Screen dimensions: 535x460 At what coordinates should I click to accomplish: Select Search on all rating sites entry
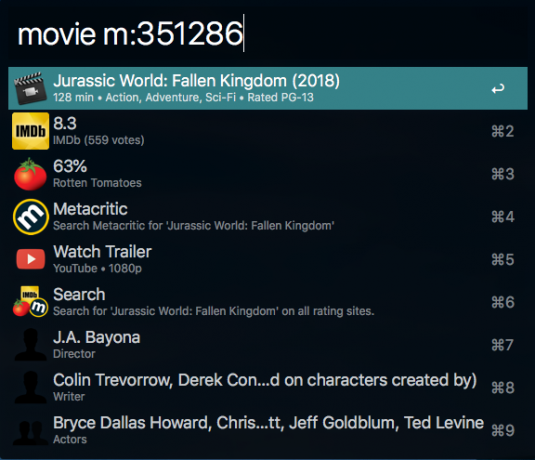268,302
